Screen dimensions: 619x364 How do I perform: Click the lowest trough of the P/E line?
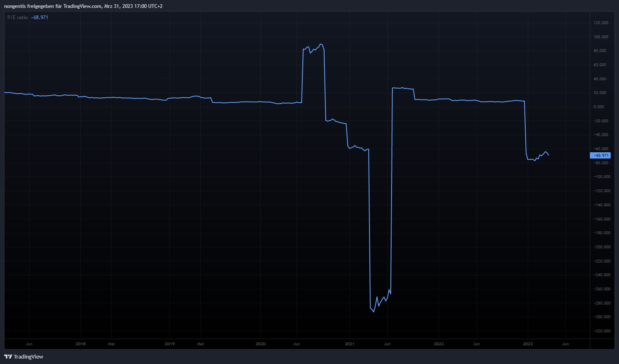click(x=374, y=312)
